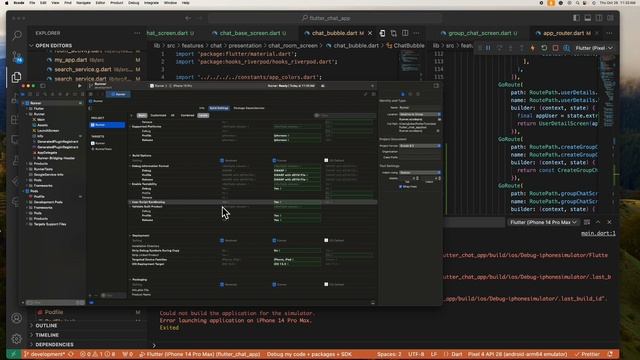Toggle iOS Default checkbox in Build Options row

tap(326, 161)
